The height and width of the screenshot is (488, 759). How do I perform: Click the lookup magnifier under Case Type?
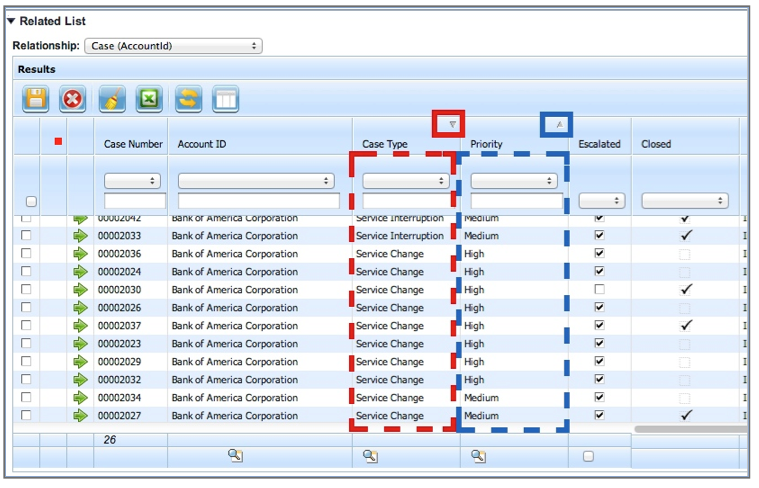(x=370, y=456)
